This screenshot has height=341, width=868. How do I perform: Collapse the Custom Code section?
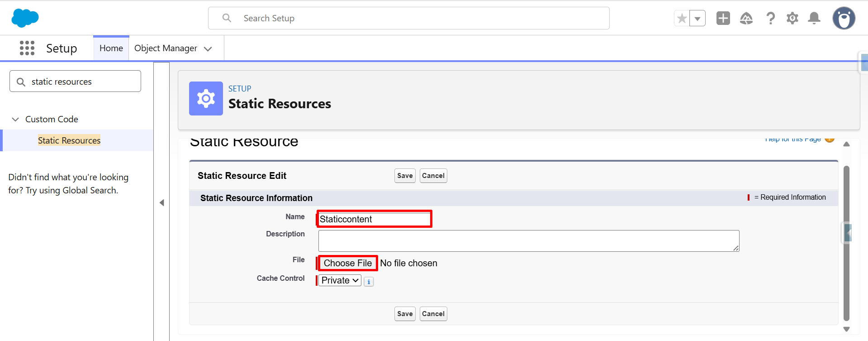point(15,119)
